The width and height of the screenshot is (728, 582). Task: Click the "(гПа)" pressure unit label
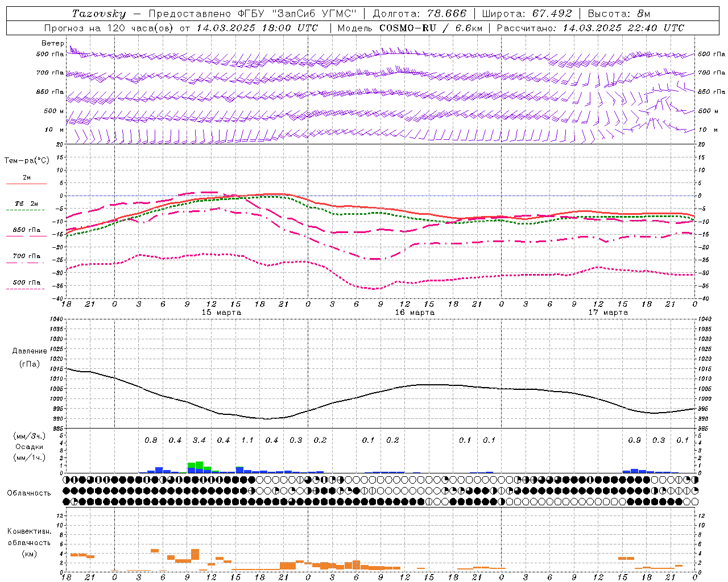(30, 364)
